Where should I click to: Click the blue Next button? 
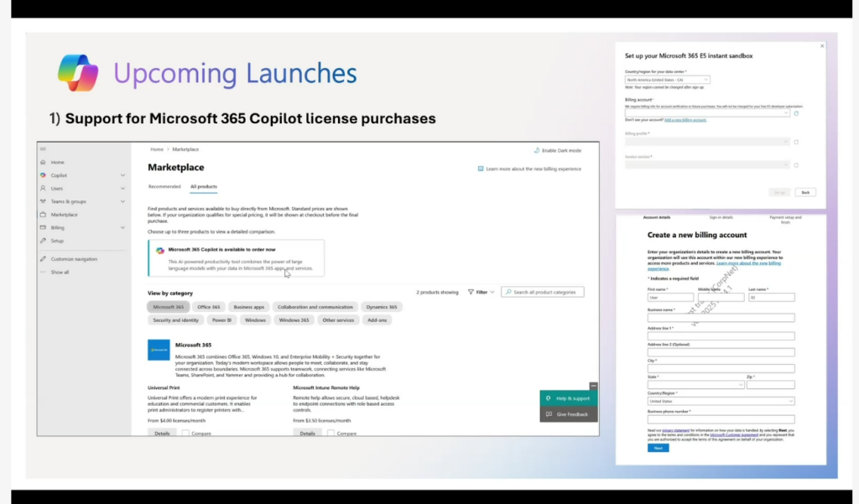coord(658,448)
